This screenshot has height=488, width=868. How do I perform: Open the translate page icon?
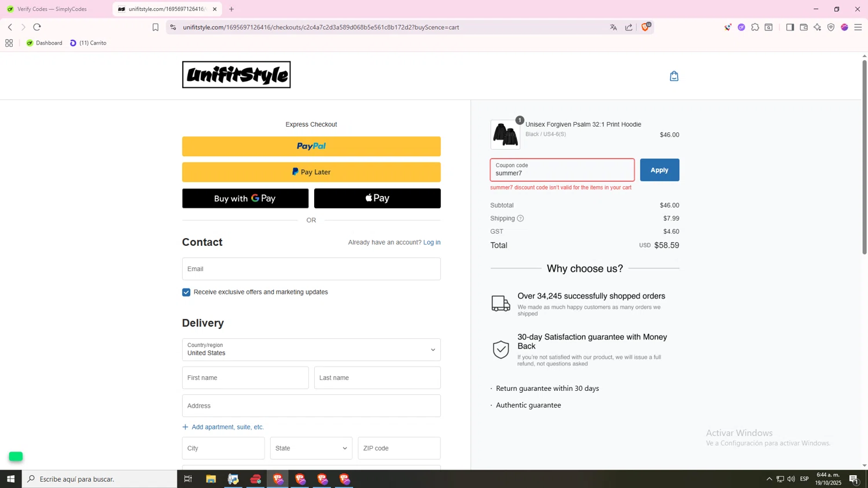613,27
